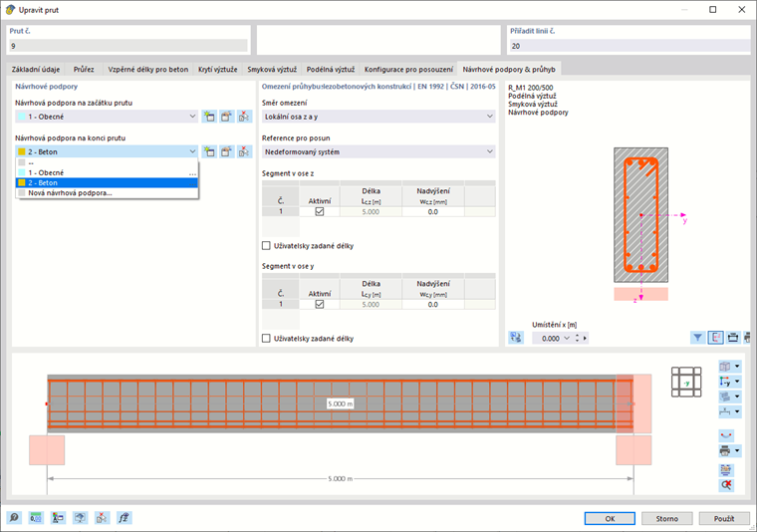Enable Uživatelsky zadané délky under Segment v ose z

tap(266, 246)
